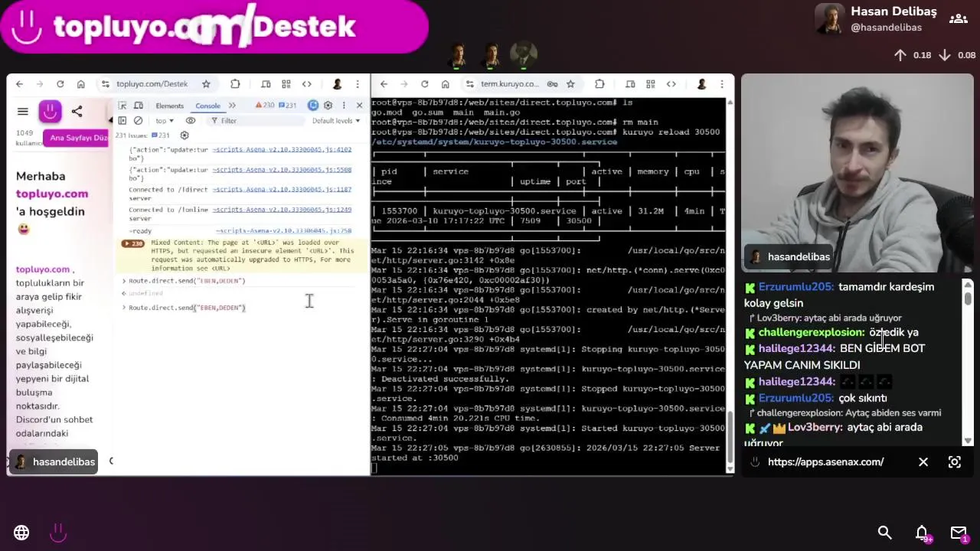The image size is (980, 551).
Task: Click the 230 badge on Mixed Content warning
Action: tap(133, 243)
